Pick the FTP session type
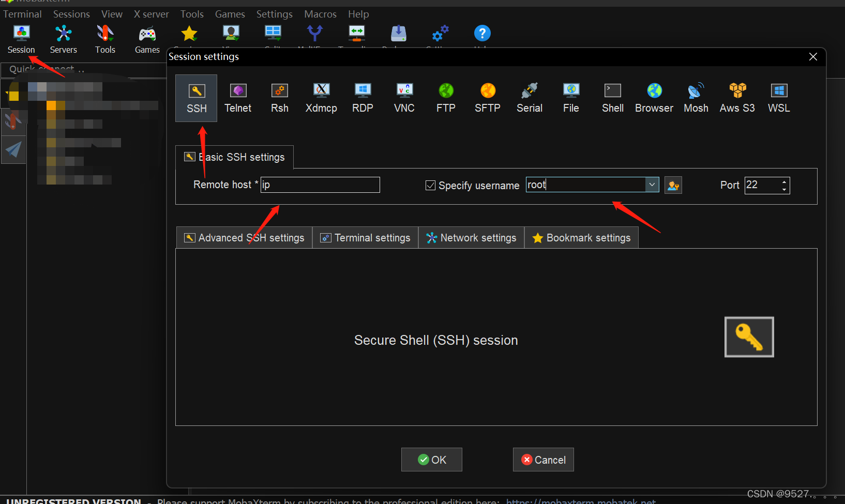Viewport: 845px width, 504px height. click(x=446, y=98)
